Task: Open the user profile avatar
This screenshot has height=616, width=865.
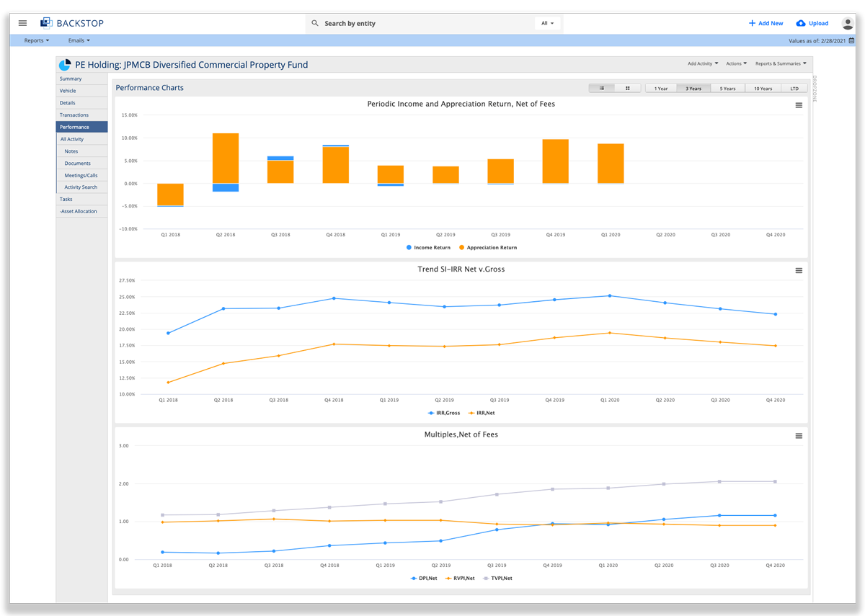Action: click(848, 23)
